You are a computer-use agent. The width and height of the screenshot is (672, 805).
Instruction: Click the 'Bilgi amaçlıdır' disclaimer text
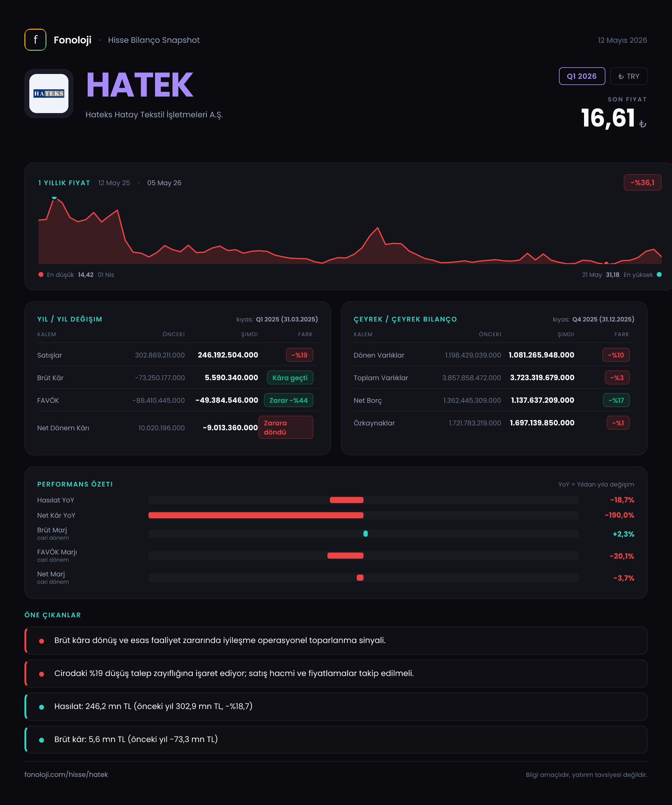pyautogui.click(x=586, y=775)
